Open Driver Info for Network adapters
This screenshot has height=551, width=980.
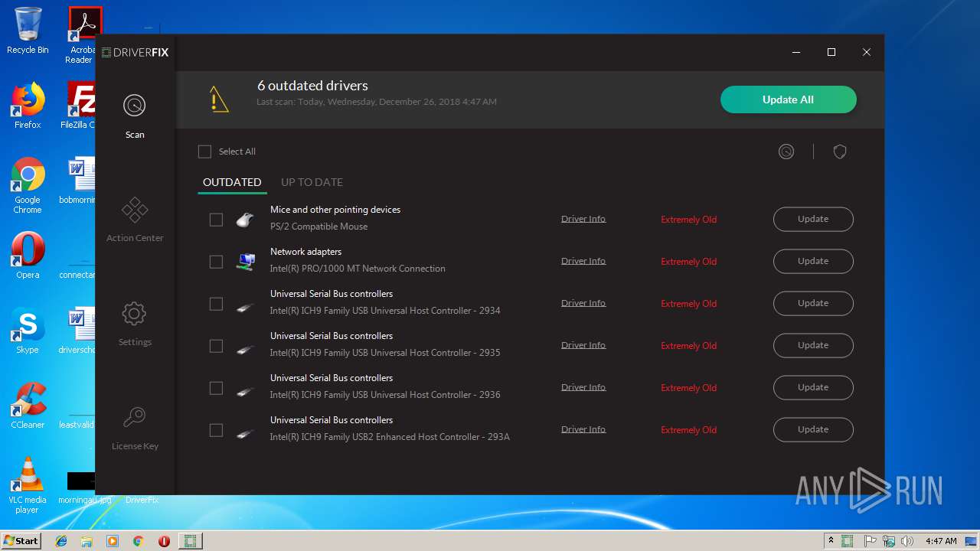583,261
